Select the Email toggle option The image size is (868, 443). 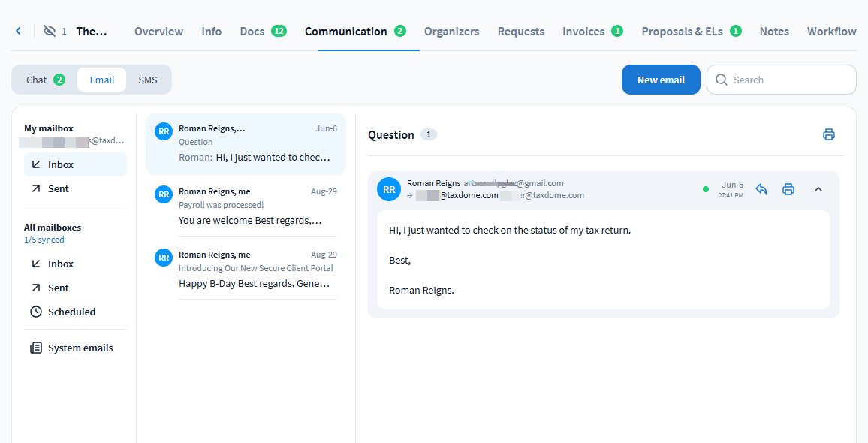point(102,80)
